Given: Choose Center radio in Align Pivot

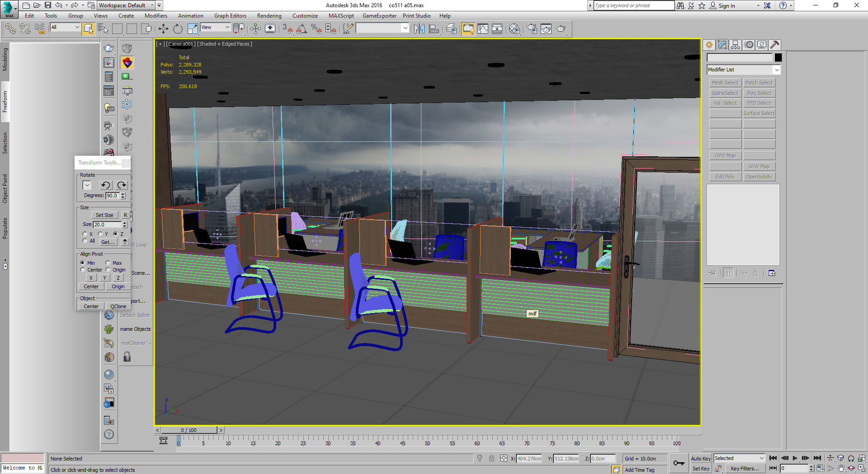Looking at the screenshot, I should tap(82, 270).
